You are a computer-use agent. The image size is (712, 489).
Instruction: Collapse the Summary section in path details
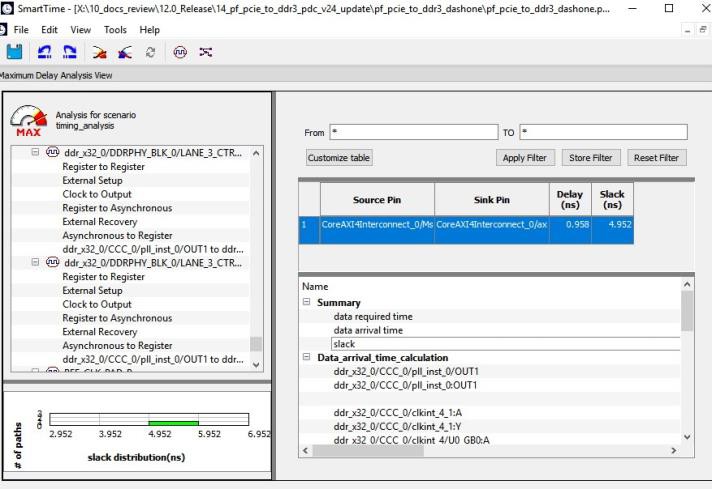[307, 302]
